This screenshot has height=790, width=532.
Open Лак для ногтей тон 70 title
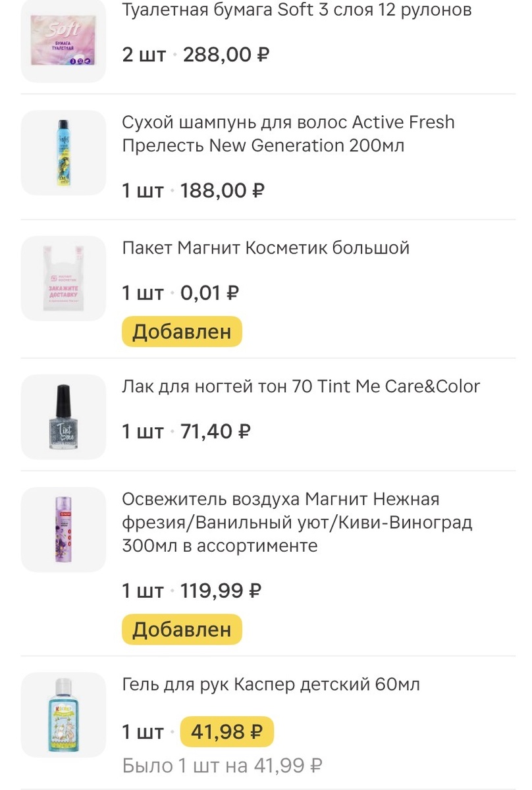(x=301, y=386)
